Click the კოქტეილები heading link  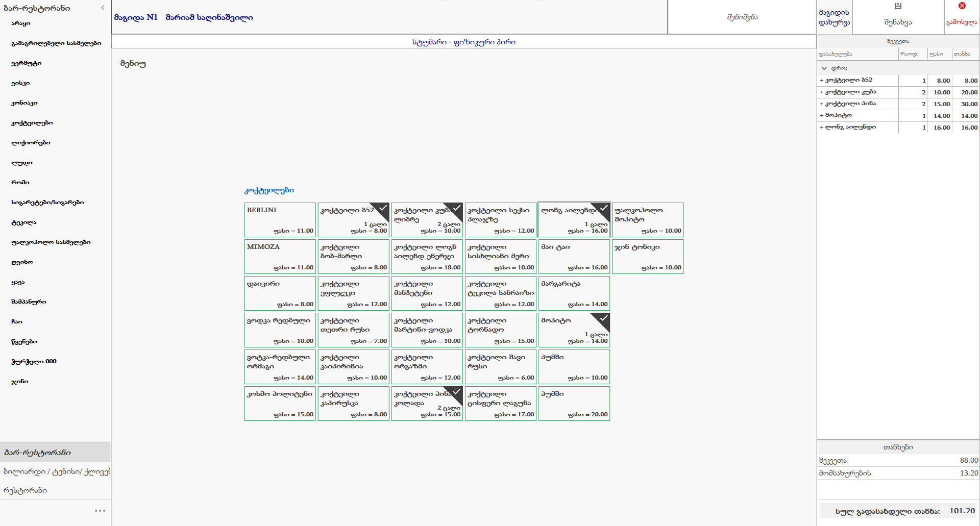[269, 190]
